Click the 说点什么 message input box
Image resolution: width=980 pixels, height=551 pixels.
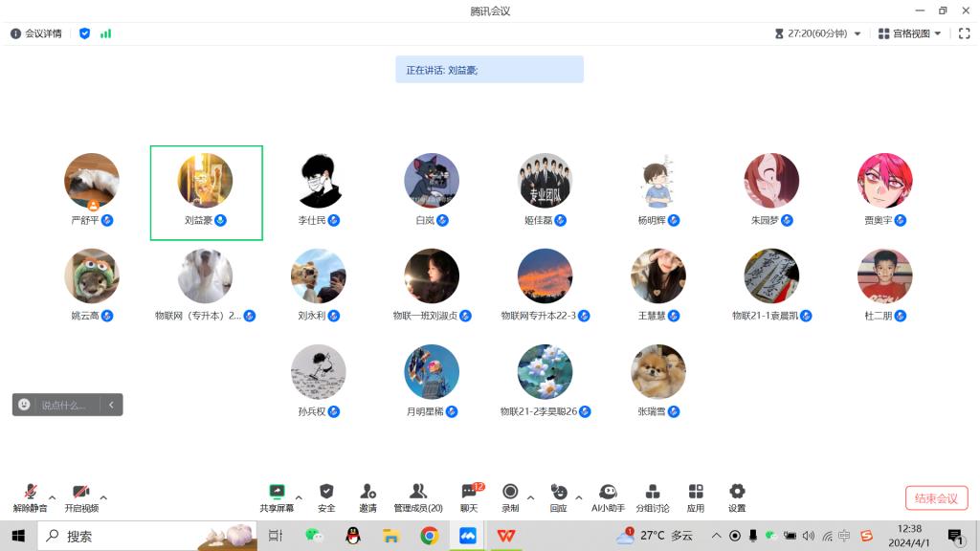[63, 405]
